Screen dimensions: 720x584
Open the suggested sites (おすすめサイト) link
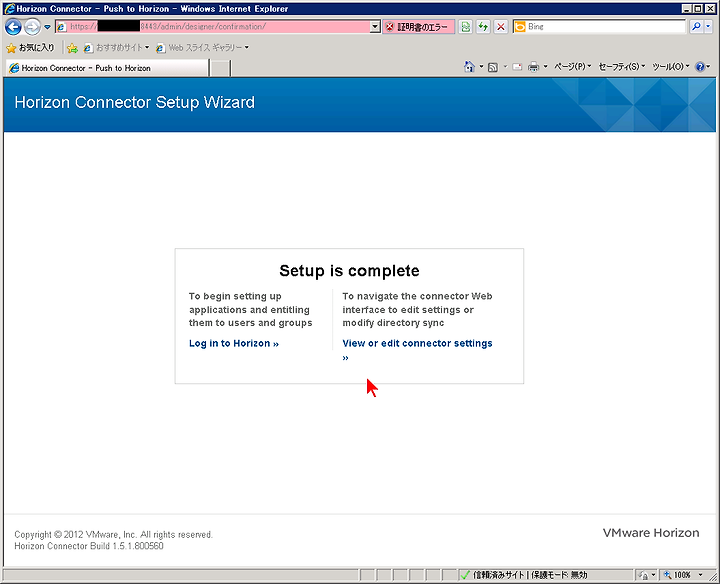[117, 47]
